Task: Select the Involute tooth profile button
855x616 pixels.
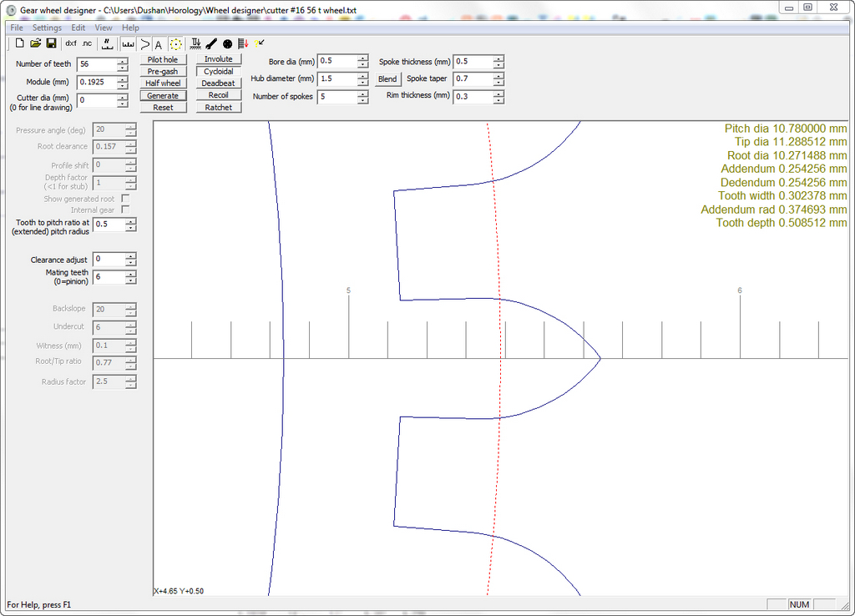Action: [219, 59]
